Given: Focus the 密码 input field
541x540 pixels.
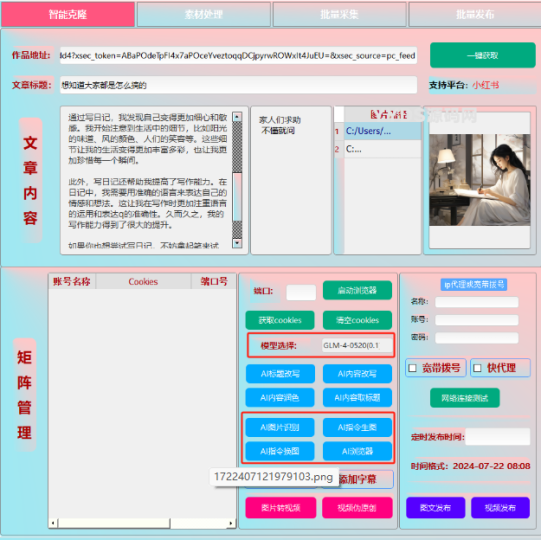Looking at the screenshot, I should click(476, 337).
